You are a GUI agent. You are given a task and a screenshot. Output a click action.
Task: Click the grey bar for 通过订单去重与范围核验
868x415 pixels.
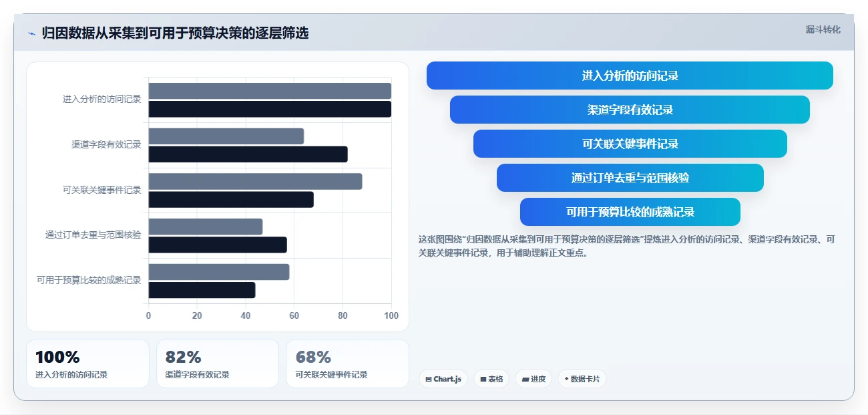[x=205, y=227]
